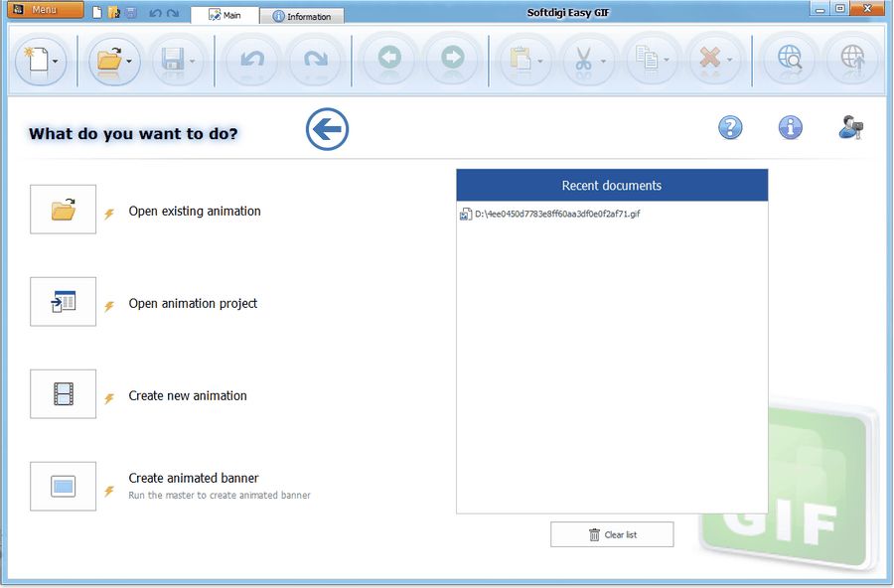The image size is (894, 588).
Task: Click the large Open folder toolbar icon
Action: (109, 60)
